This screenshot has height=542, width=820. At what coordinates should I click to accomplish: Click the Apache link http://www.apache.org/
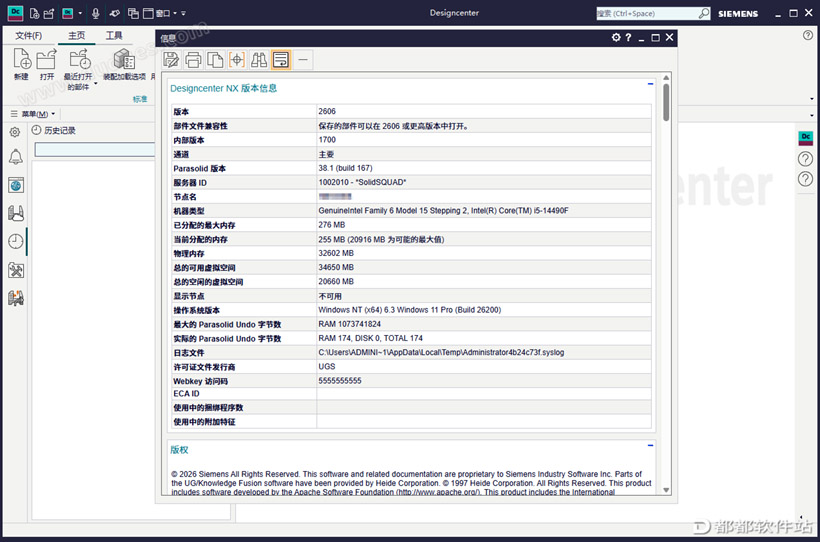coord(437,492)
